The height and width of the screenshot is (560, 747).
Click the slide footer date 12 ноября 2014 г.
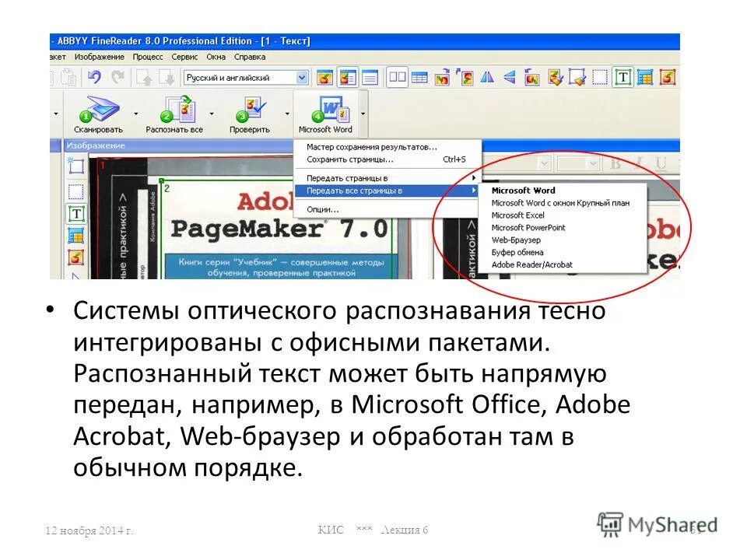click(x=89, y=530)
